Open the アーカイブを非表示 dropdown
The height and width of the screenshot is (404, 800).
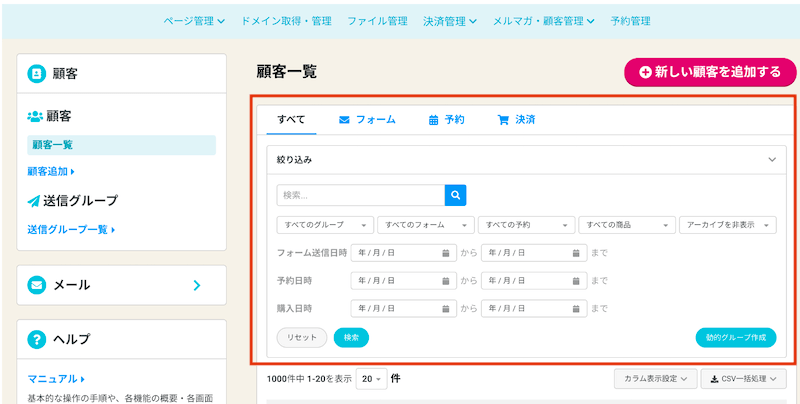727,225
